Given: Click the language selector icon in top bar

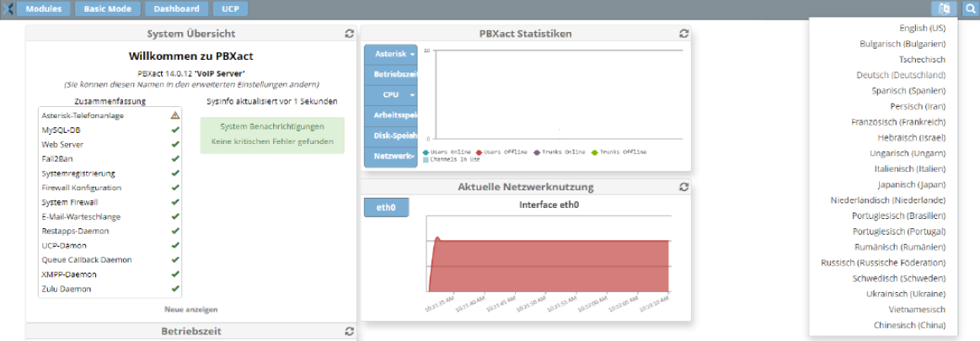Looking at the screenshot, I should [x=944, y=8].
